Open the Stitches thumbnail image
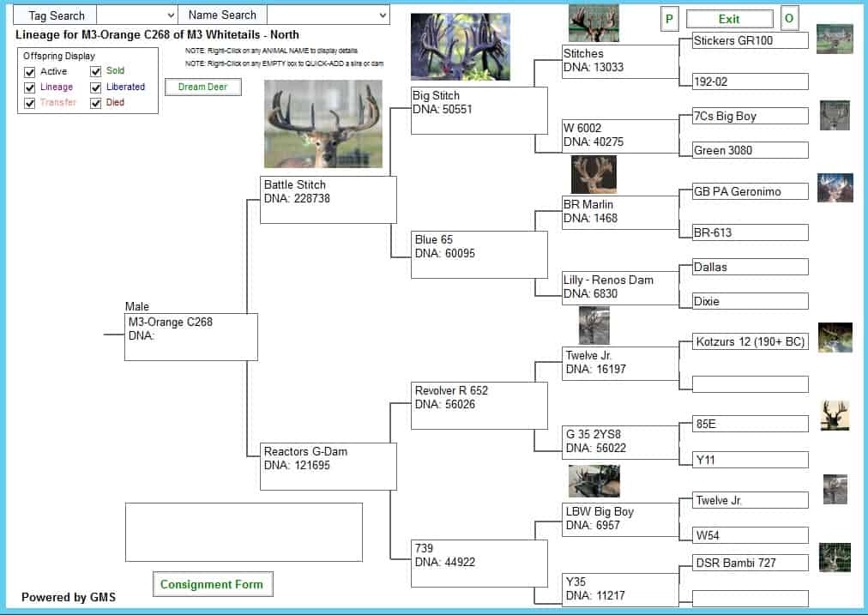868x615 pixels. pos(594,23)
